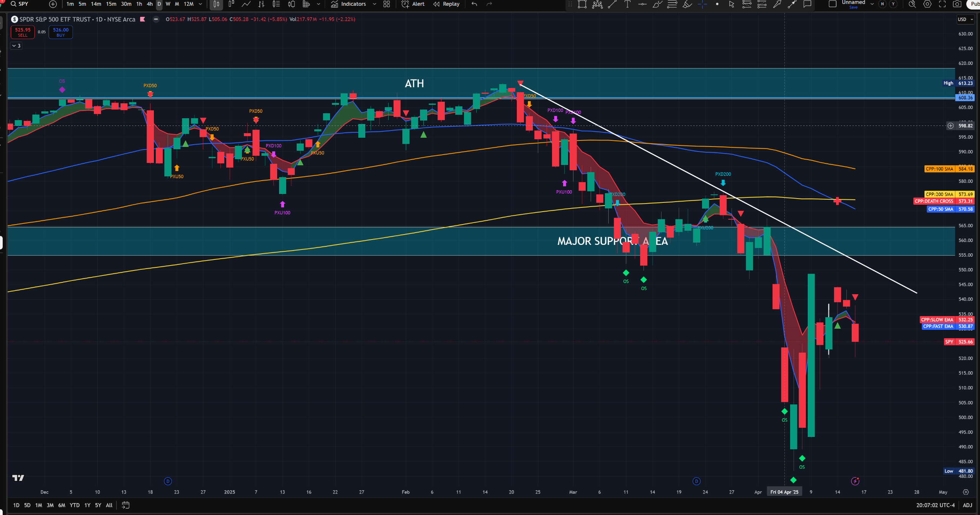Add symbol with the plus circle icon
The image size is (980, 515).
click(x=53, y=4)
